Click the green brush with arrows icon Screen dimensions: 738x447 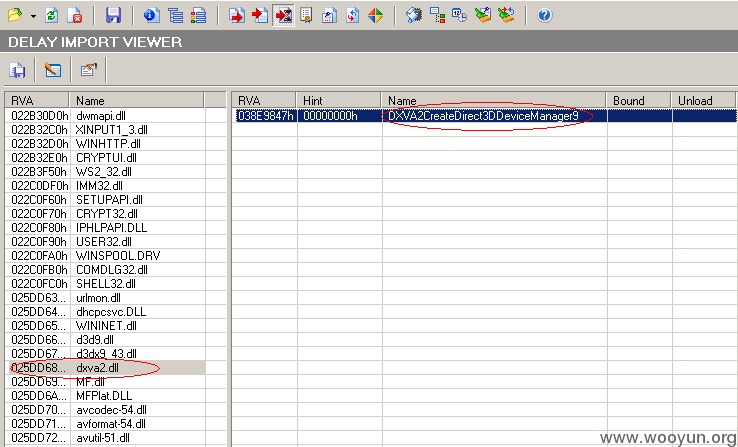pyautogui.click(x=506, y=16)
